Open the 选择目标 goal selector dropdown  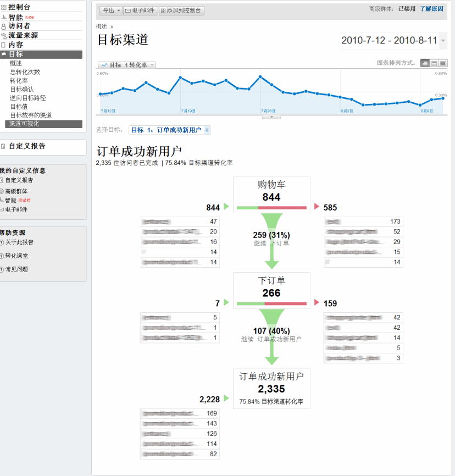coord(169,130)
